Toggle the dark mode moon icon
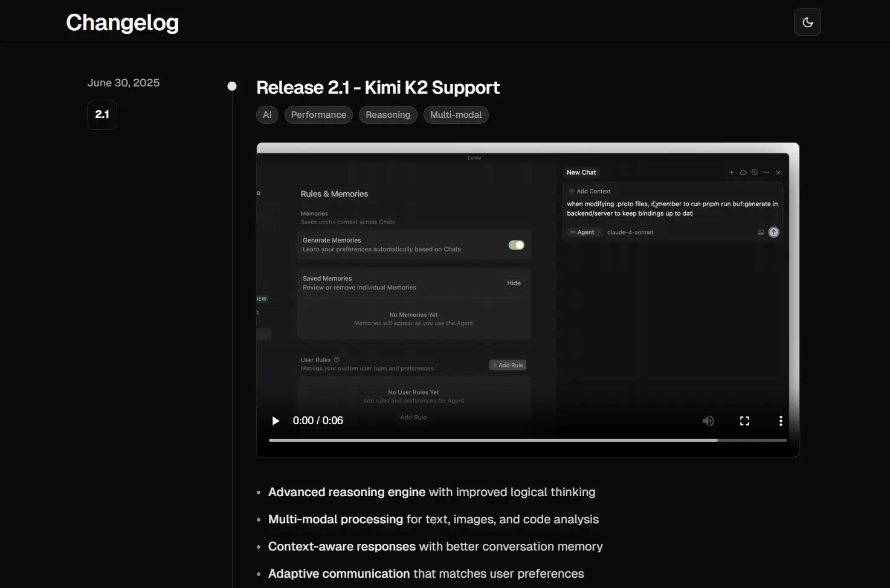The width and height of the screenshot is (890, 588). pos(807,22)
